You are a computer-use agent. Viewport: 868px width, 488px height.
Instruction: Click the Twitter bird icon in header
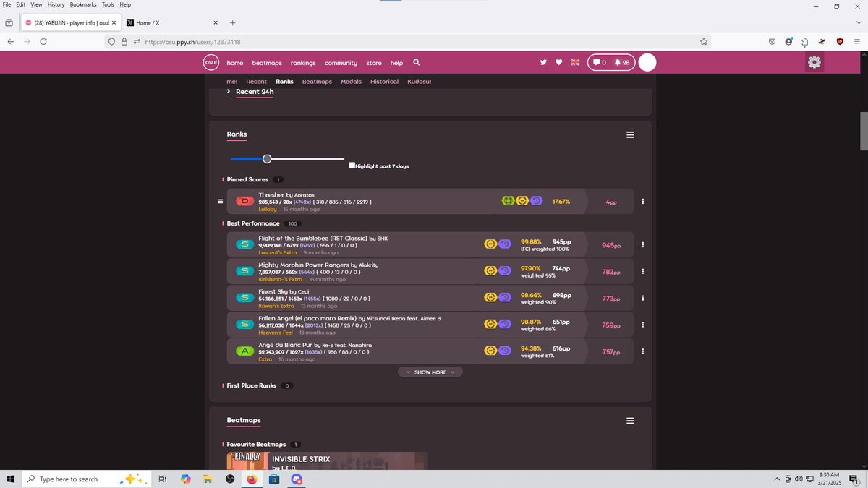coord(544,62)
